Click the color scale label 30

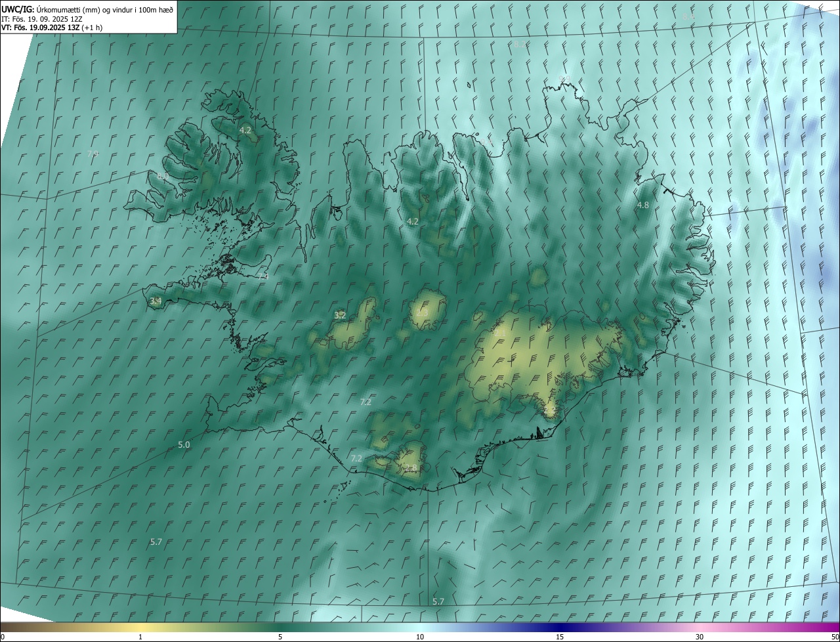(700, 637)
